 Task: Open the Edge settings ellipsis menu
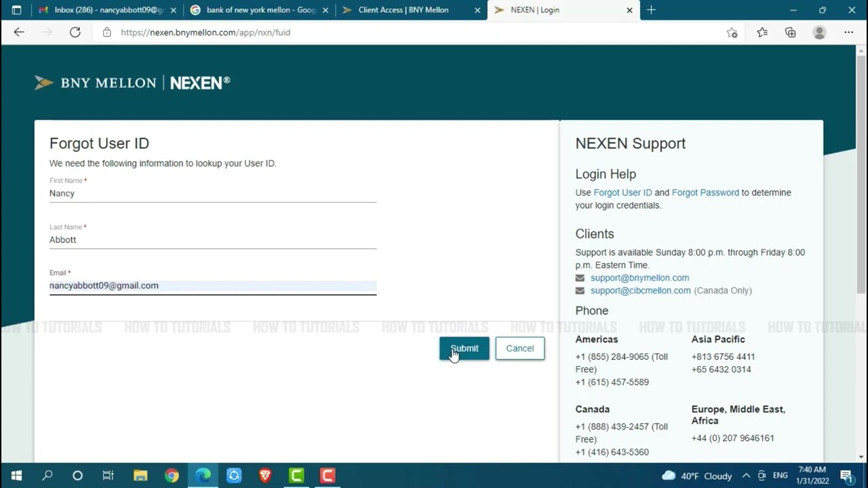(848, 32)
